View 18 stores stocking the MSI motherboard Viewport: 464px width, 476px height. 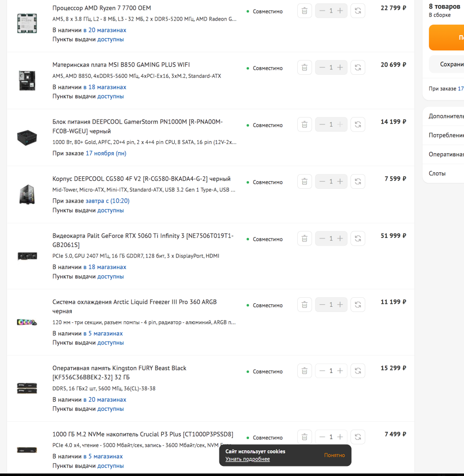click(105, 87)
